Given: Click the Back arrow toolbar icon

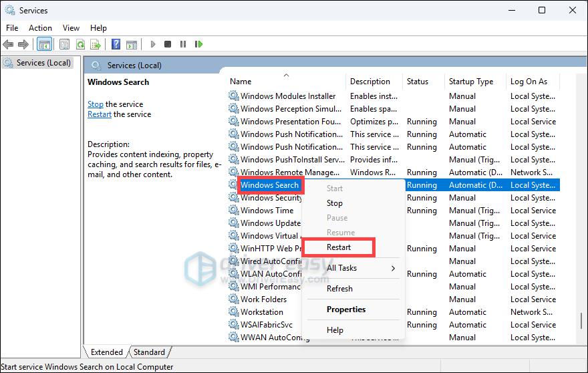Looking at the screenshot, I should pos(8,44).
